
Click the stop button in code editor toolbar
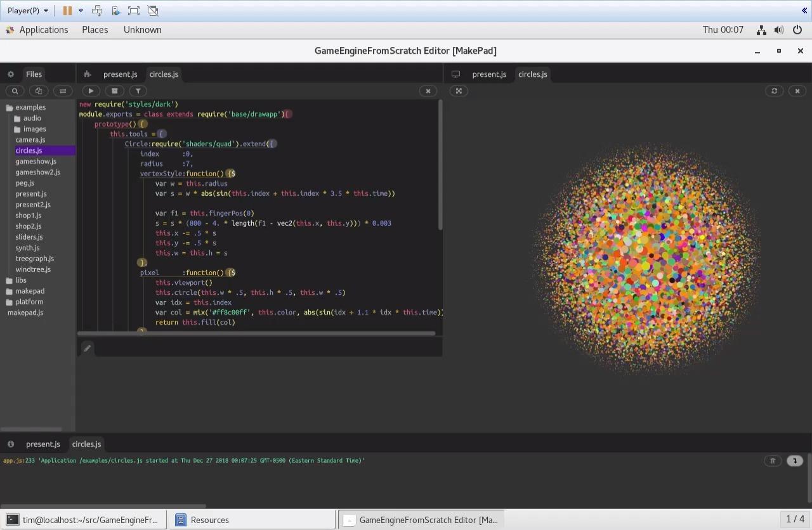click(114, 91)
